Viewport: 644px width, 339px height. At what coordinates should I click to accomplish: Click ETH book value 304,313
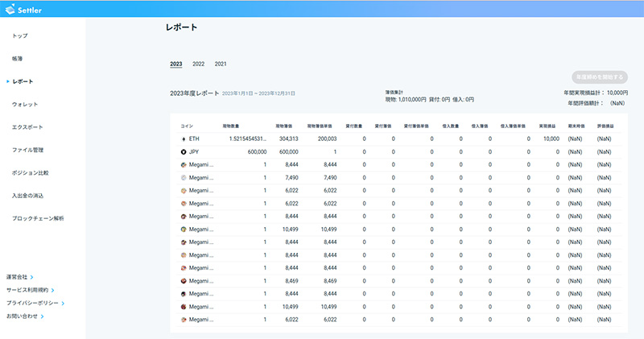289,138
